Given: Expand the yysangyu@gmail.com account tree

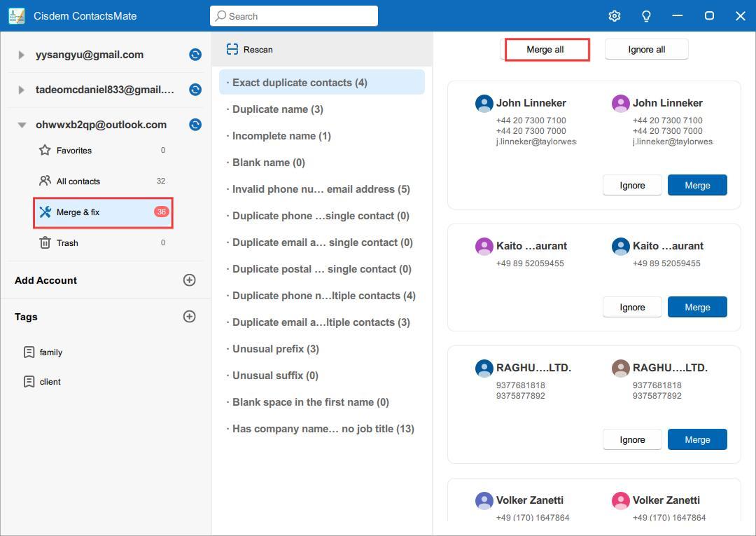Looking at the screenshot, I should tap(22, 55).
